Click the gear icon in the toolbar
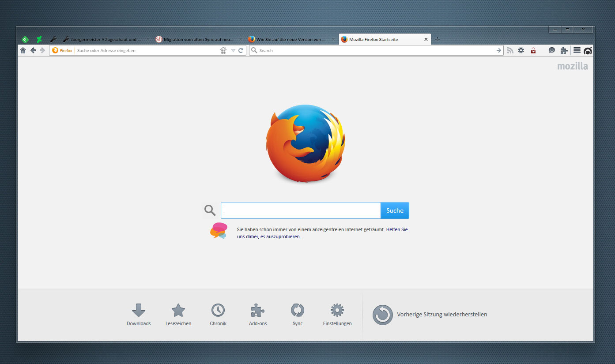The width and height of the screenshot is (615, 364). (521, 50)
